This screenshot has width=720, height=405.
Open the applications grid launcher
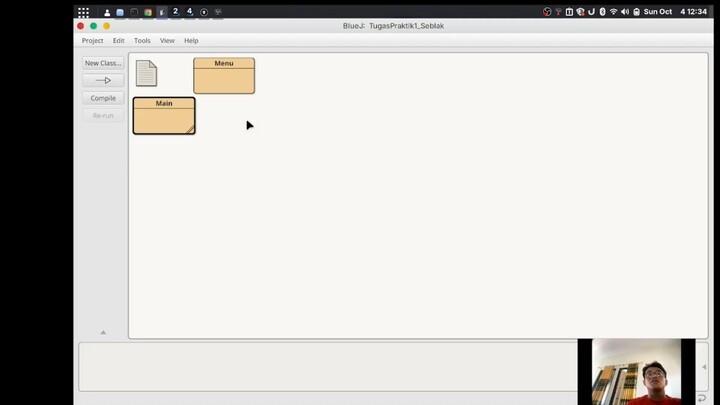[83, 12]
